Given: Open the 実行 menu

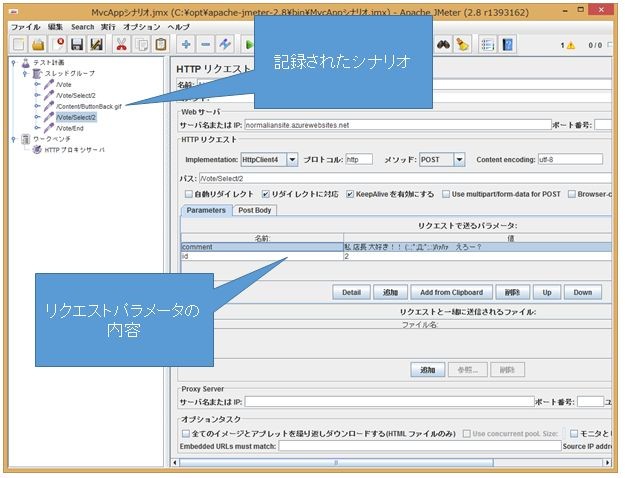Looking at the screenshot, I should pos(108,27).
